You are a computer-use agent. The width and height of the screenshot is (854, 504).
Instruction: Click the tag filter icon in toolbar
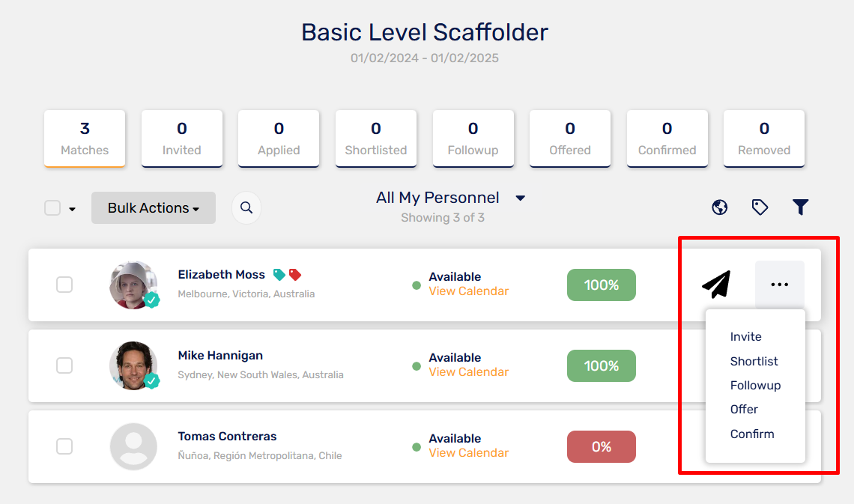[760, 207]
